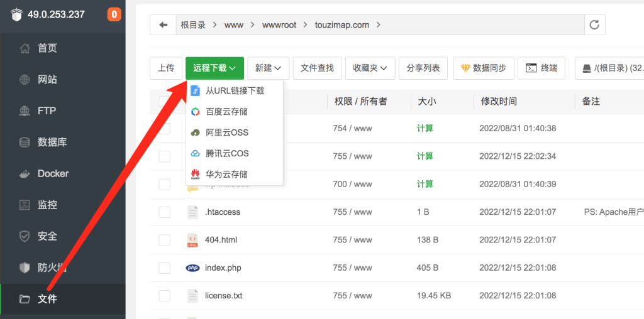Click the Huawei logo icon

pos(196,175)
